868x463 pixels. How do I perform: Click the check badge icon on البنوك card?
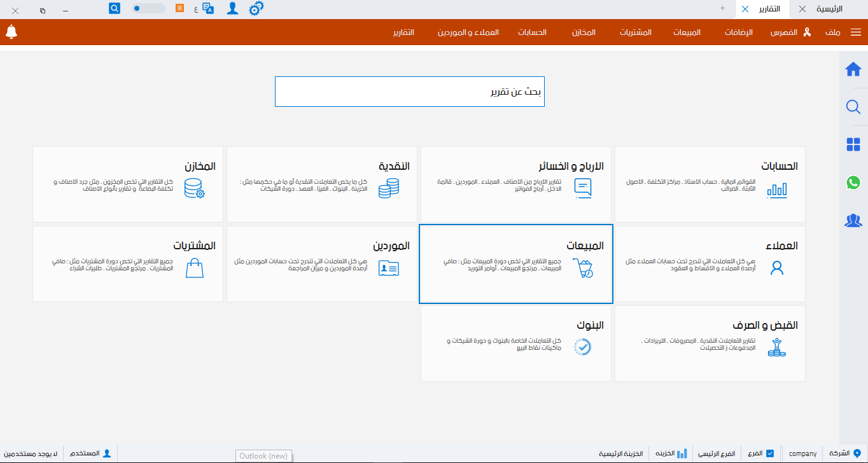tap(583, 347)
